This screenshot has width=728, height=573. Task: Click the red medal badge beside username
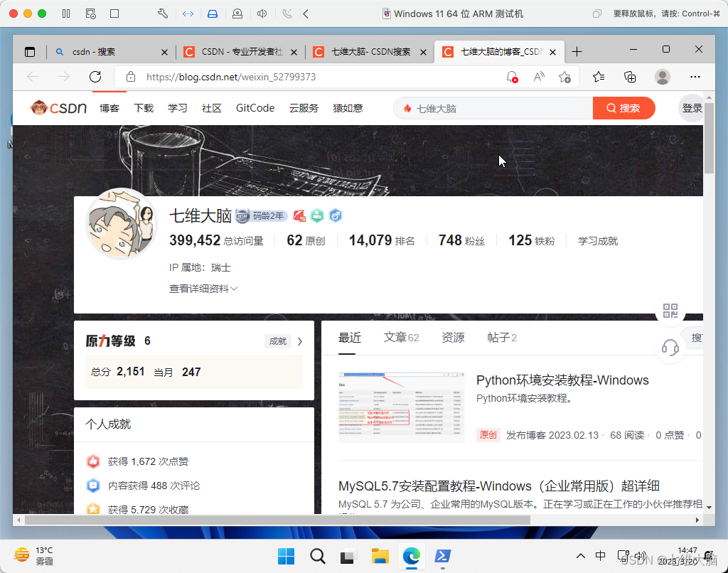tap(299, 216)
